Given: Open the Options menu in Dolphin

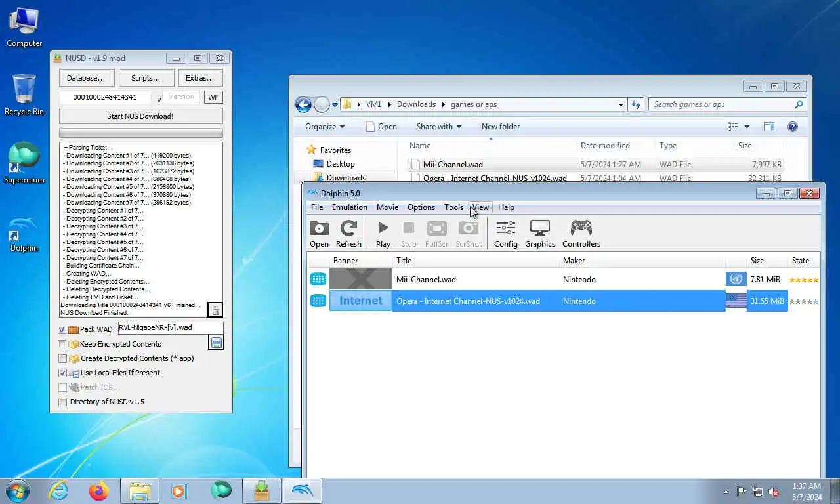Looking at the screenshot, I should (x=421, y=207).
